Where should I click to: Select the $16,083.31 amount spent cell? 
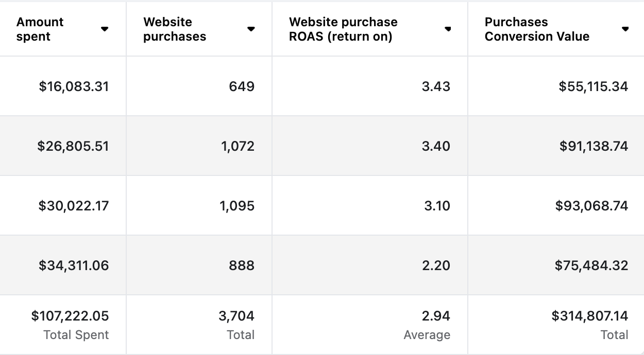click(x=74, y=86)
